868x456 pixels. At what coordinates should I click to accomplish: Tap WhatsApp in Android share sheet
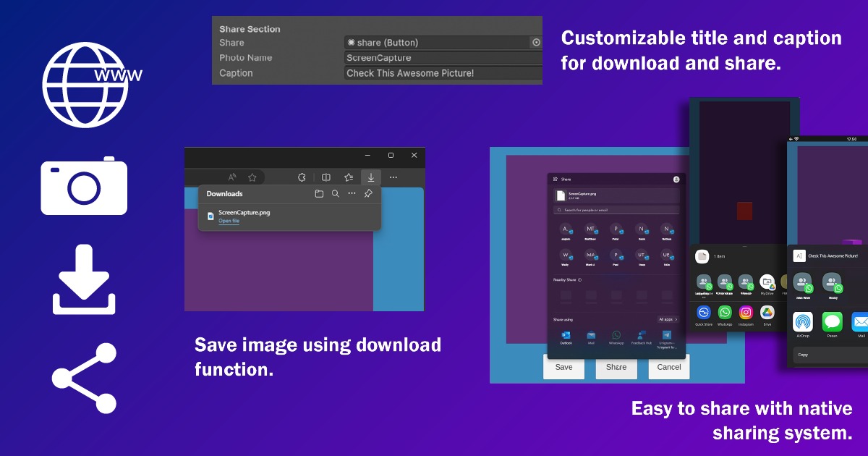click(x=725, y=316)
